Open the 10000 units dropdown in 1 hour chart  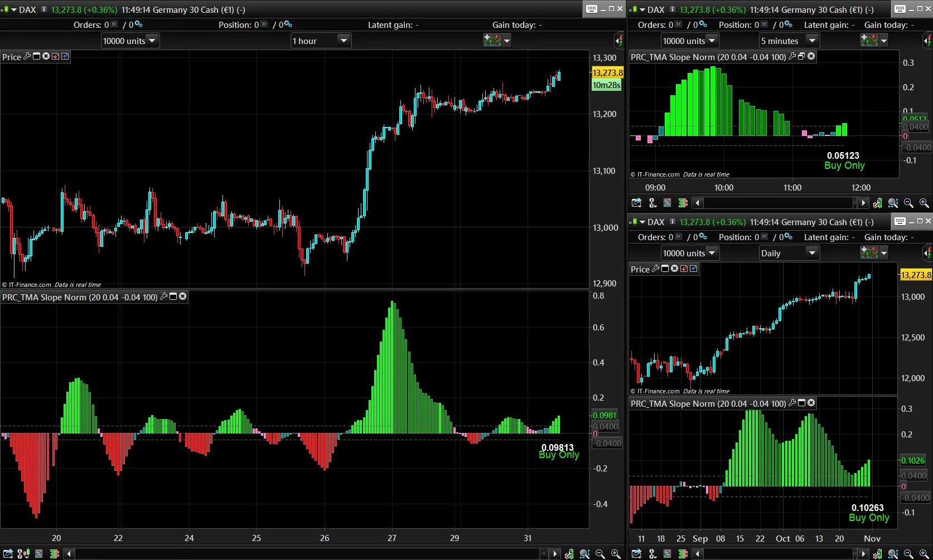[130, 41]
